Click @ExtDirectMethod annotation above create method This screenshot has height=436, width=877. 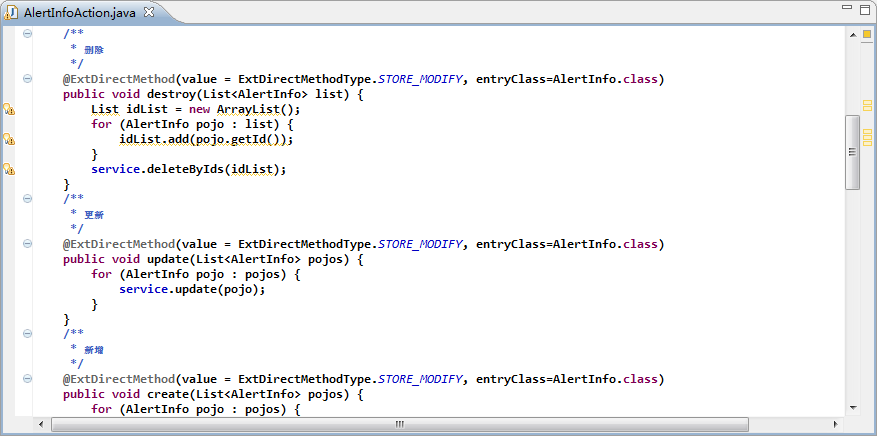pyautogui.click(x=119, y=380)
